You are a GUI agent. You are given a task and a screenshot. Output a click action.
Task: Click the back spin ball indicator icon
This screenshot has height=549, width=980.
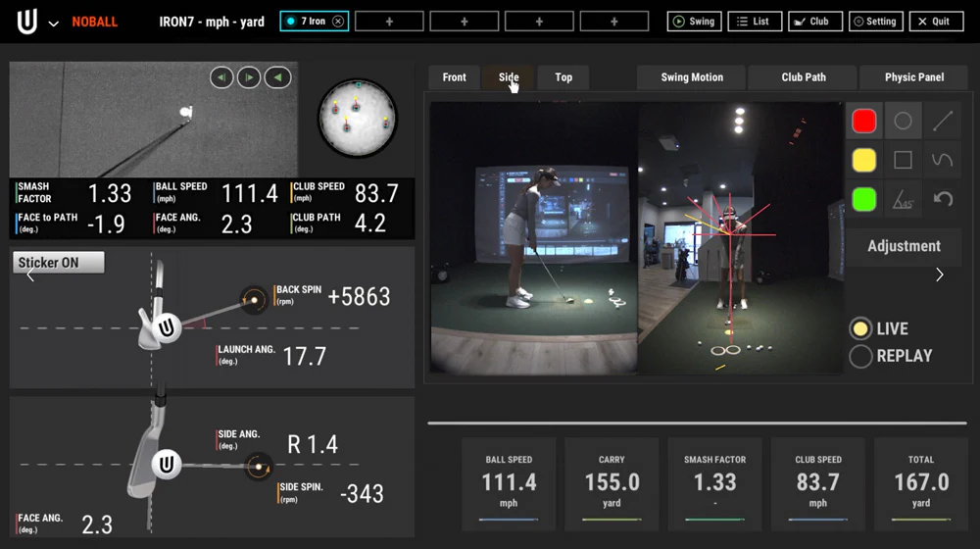point(254,300)
